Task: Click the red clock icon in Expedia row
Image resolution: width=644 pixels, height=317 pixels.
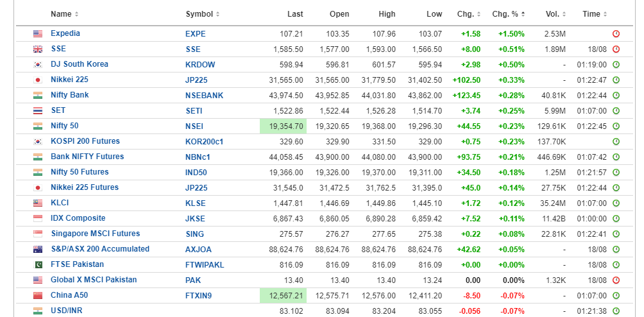Action: pos(616,34)
